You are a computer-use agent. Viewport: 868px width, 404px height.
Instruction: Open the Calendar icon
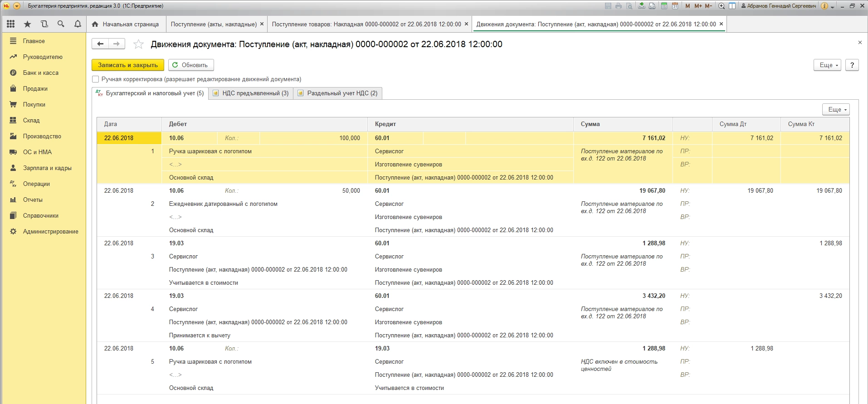click(675, 6)
